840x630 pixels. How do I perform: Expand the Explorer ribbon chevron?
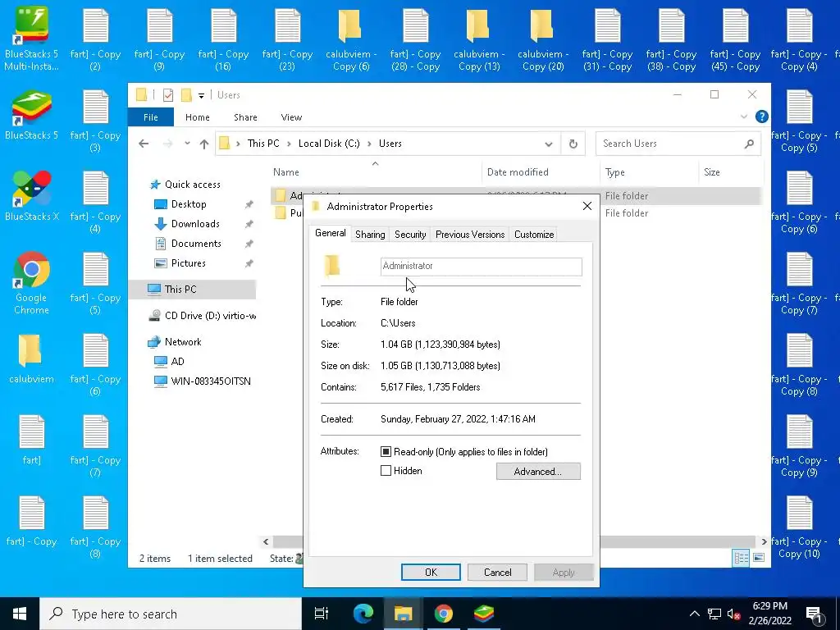(x=743, y=116)
